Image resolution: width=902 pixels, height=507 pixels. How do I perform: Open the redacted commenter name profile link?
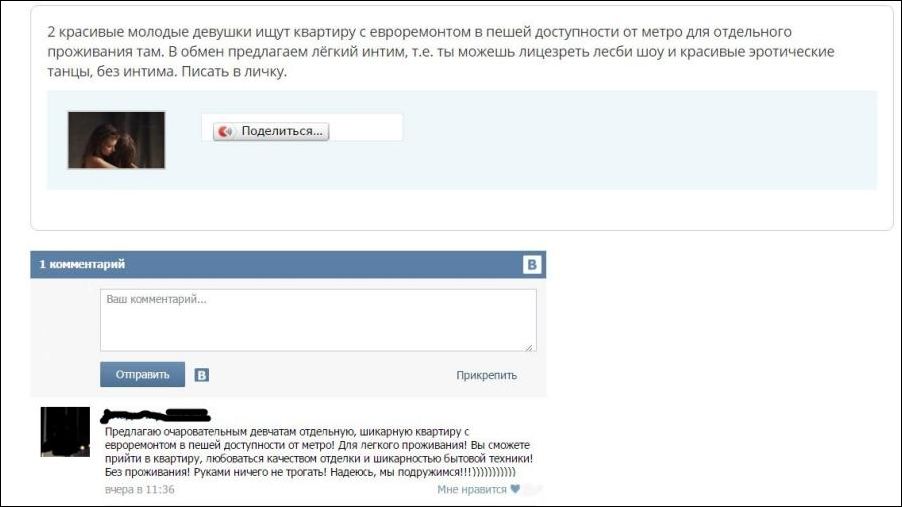click(156, 414)
